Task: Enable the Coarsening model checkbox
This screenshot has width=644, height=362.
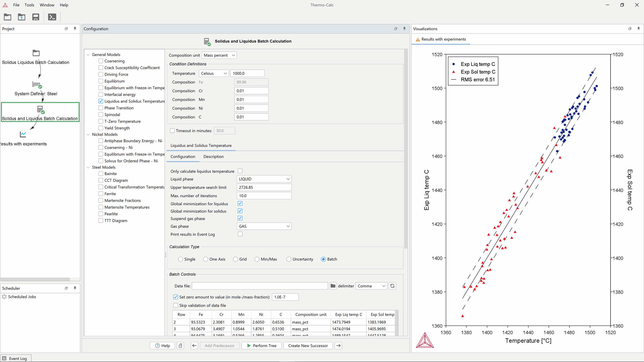Action: [x=100, y=61]
